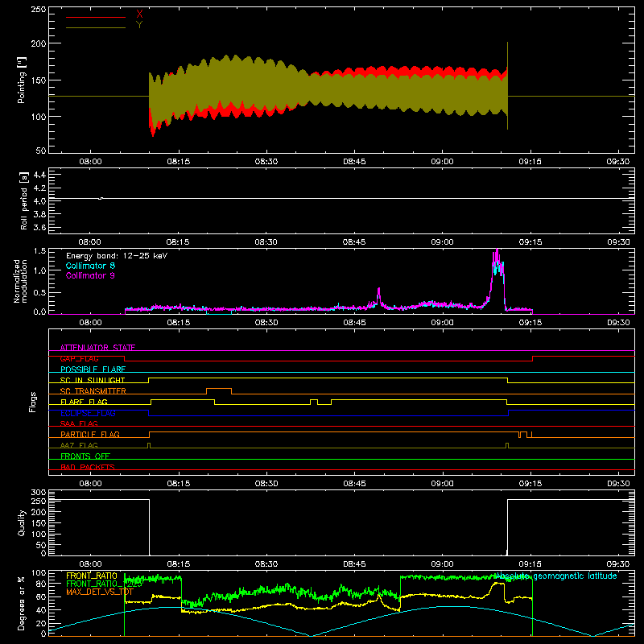Click the 4.4 value on Roll period axis
The height and width of the screenshot is (644, 644).
click(x=39, y=175)
